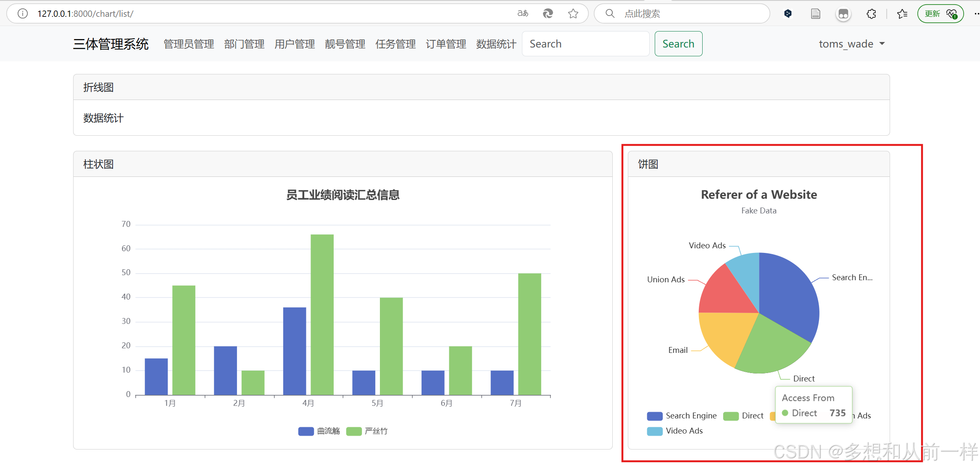
Task: Open browser more options menu
Action: click(x=976, y=14)
